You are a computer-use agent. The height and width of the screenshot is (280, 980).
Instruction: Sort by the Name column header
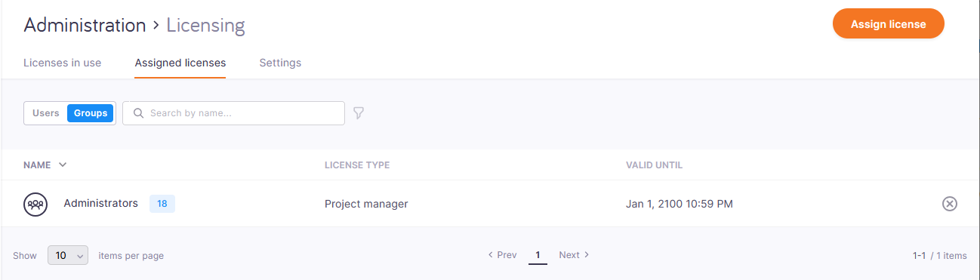coord(38,165)
